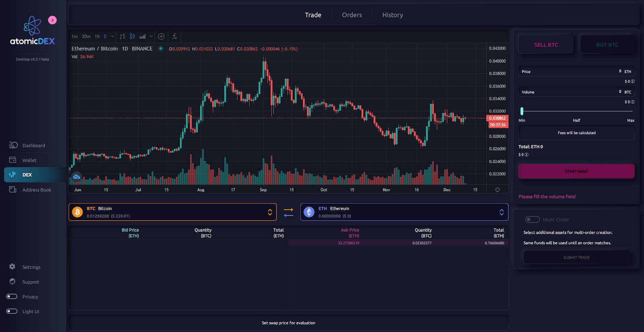Click the Bitcoin coin logo
Viewport: 644px width, 332px height.
[77, 212]
